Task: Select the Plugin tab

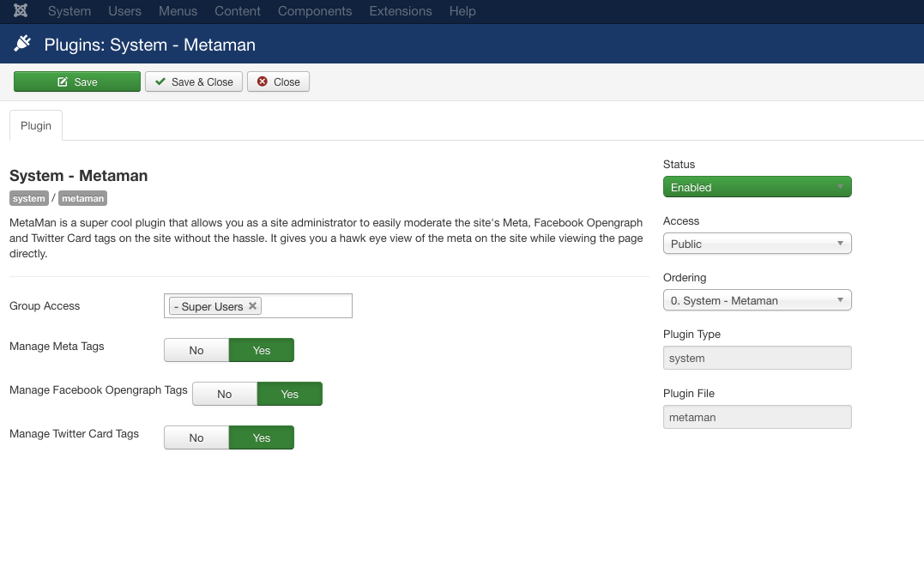Action: 36,125
